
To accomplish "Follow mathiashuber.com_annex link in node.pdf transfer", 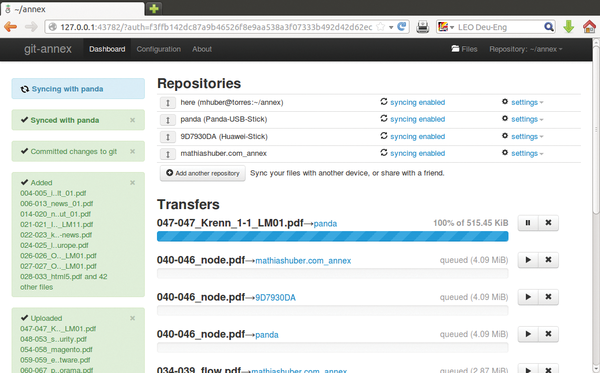I will tap(303, 261).
